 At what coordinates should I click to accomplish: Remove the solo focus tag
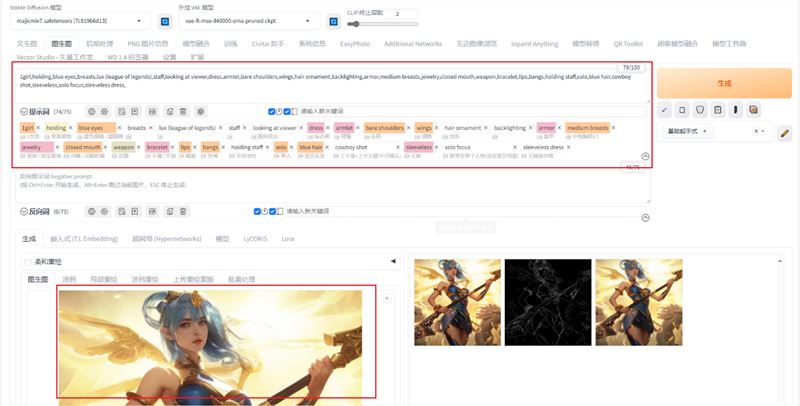[x=515, y=147]
